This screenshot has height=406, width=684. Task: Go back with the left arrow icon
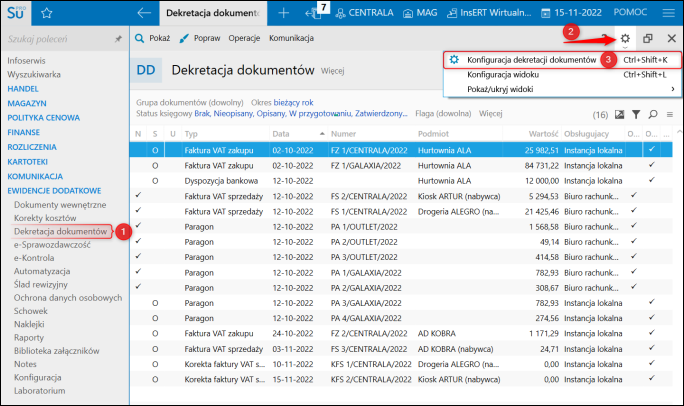pyautogui.click(x=144, y=13)
